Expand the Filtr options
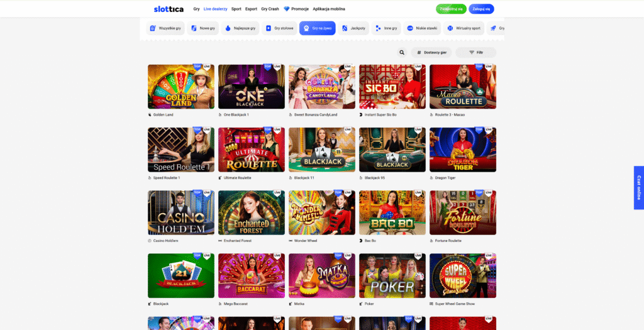Viewport: 644px width, 330px height. 475,53
